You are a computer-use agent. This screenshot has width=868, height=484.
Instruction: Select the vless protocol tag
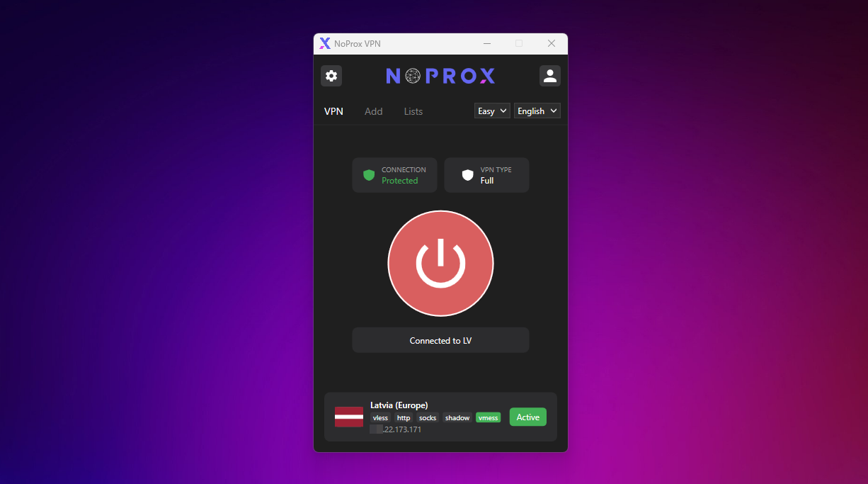[x=380, y=418]
